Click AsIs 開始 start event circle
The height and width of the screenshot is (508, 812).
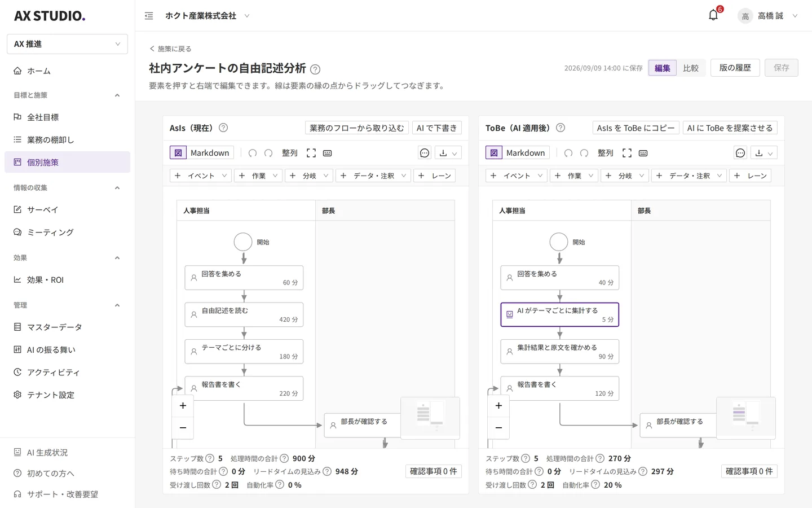[243, 242]
